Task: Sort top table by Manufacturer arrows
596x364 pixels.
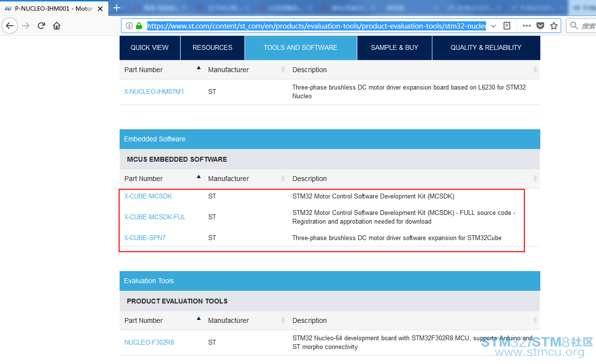Action: point(283,70)
